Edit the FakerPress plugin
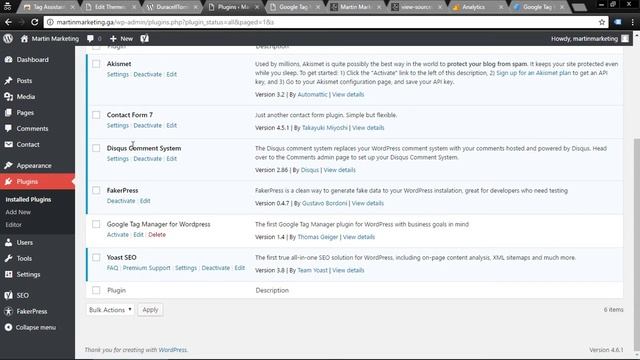 (x=145, y=201)
